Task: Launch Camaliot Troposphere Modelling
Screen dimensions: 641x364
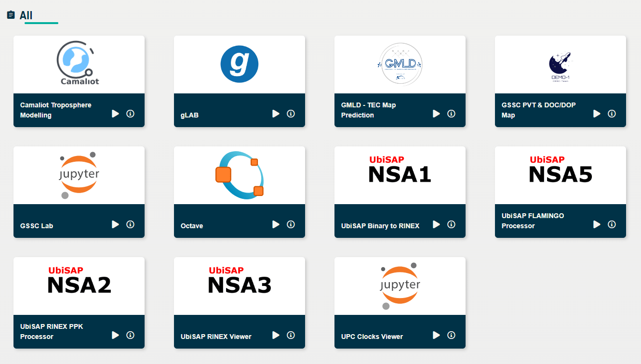Action: tap(115, 114)
